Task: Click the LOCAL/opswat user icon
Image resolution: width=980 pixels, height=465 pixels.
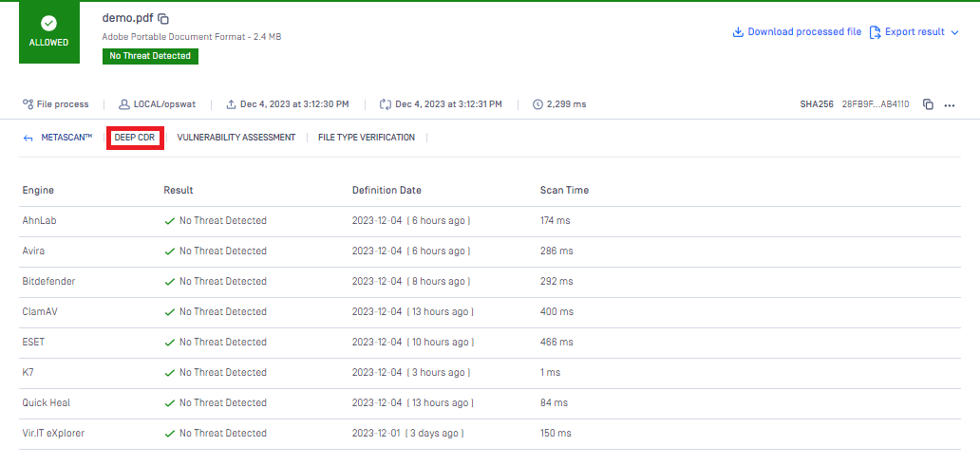Action: click(124, 104)
